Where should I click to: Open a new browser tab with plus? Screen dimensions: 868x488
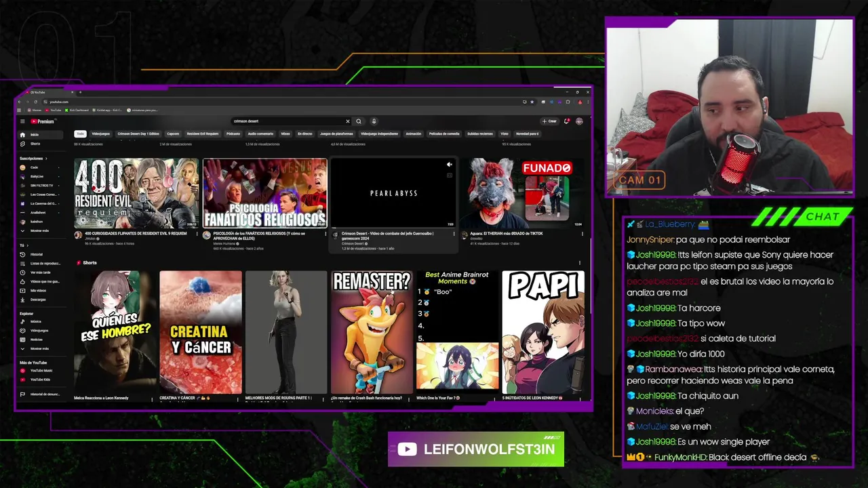[x=80, y=92]
